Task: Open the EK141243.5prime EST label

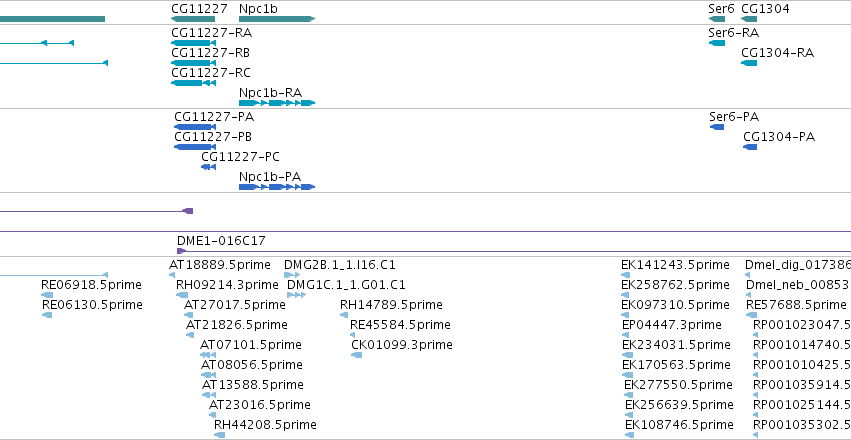Action: pyautogui.click(x=675, y=265)
